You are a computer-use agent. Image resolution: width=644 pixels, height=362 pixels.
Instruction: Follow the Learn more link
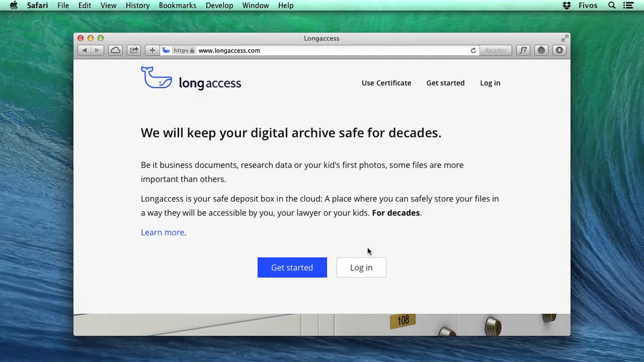[163, 232]
